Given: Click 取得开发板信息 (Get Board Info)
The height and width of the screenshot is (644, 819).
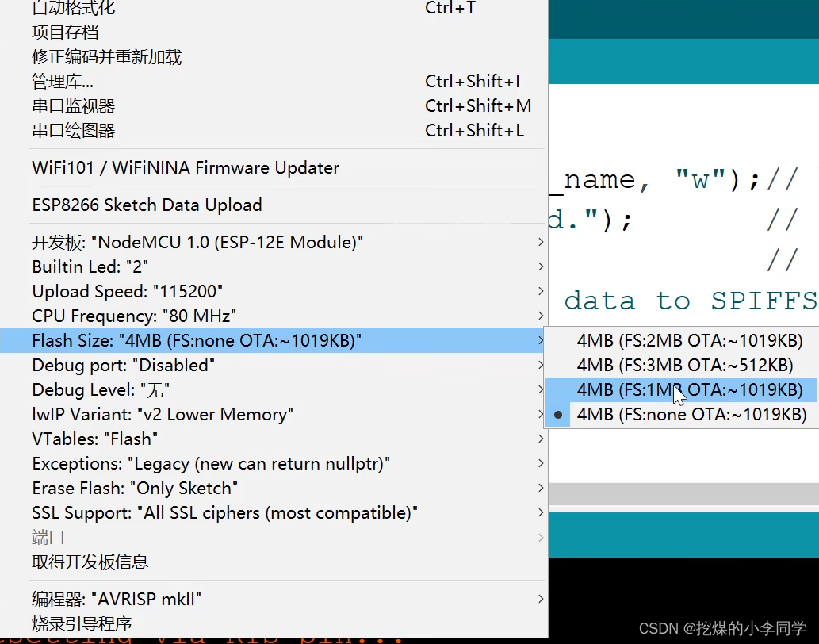Looking at the screenshot, I should 87,562.
